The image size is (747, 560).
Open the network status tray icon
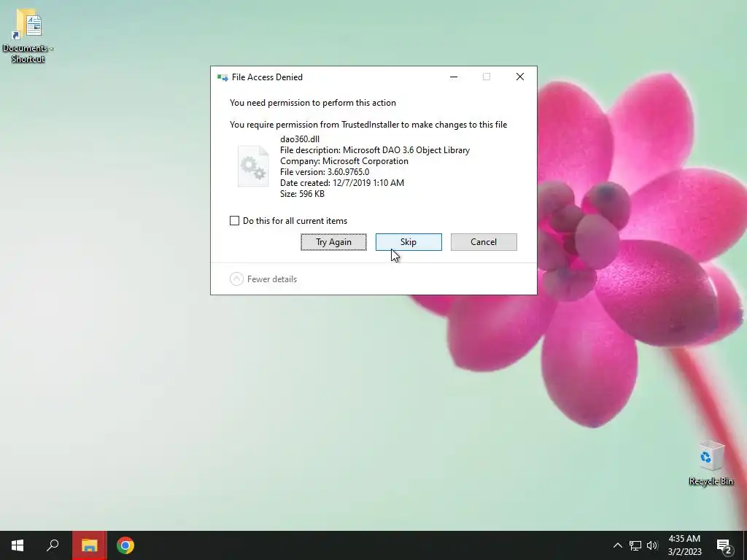635,545
